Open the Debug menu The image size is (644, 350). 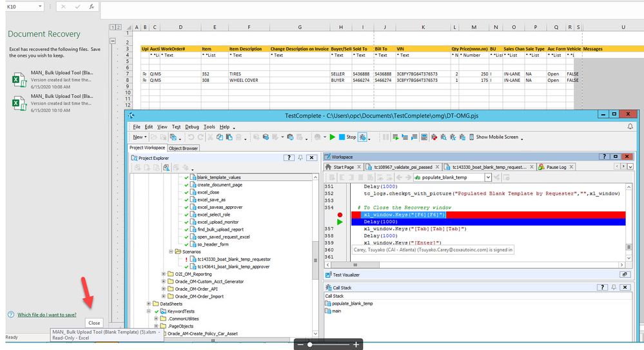[x=192, y=127]
